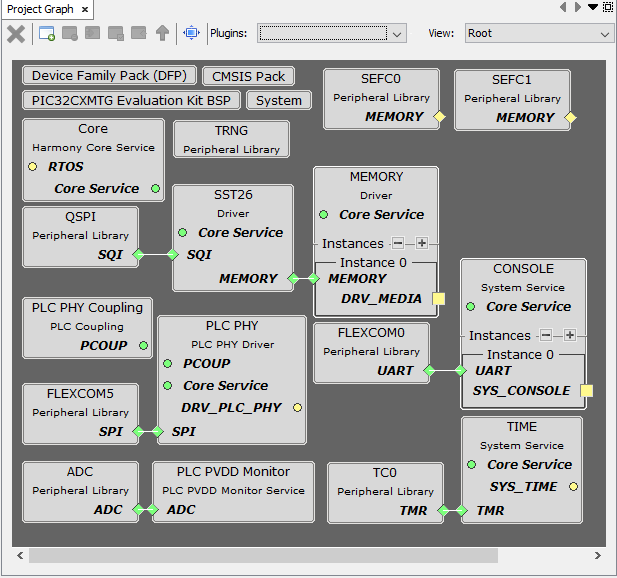
Task: Click the up arrow toolbar icon
Action: 162,34
